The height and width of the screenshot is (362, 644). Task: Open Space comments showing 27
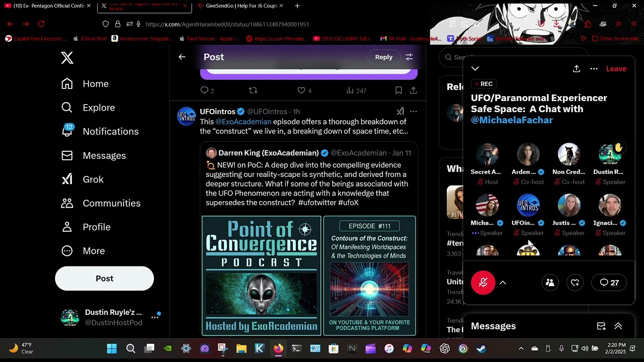609,283
